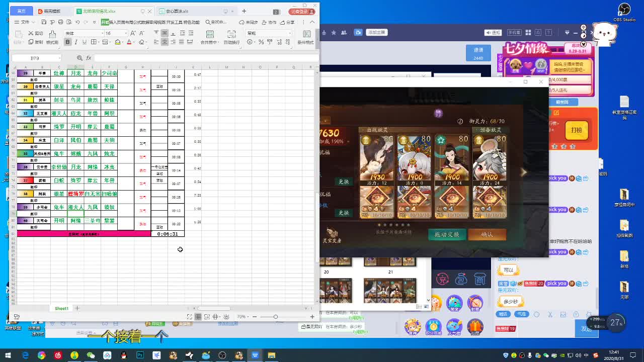Screen dimensions: 644x362
Task: Open Photoshop from the taskbar
Action: 140,355
